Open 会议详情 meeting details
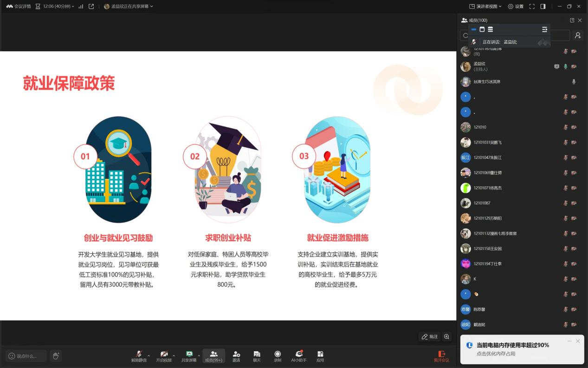The height and width of the screenshot is (368, 588). click(19, 7)
